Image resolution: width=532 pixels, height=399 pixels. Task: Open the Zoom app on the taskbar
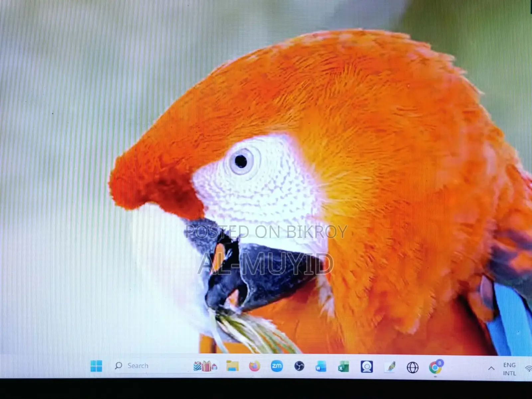(x=277, y=366)
